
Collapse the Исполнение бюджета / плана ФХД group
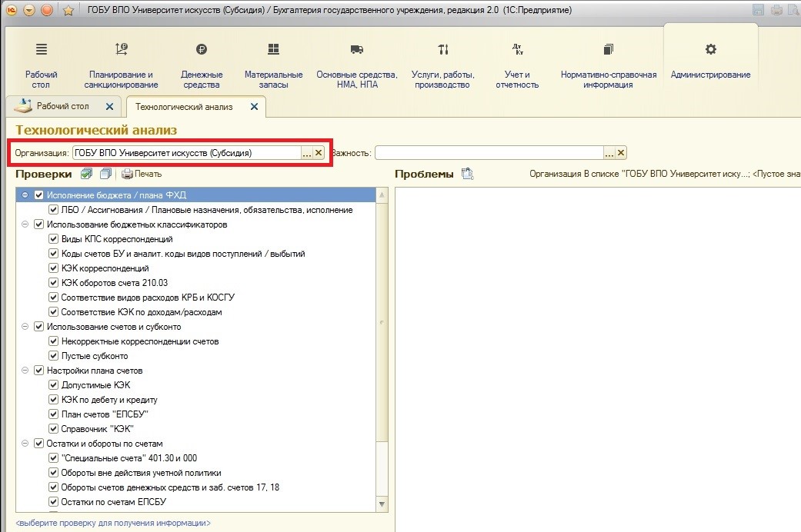tap(26, 195)
